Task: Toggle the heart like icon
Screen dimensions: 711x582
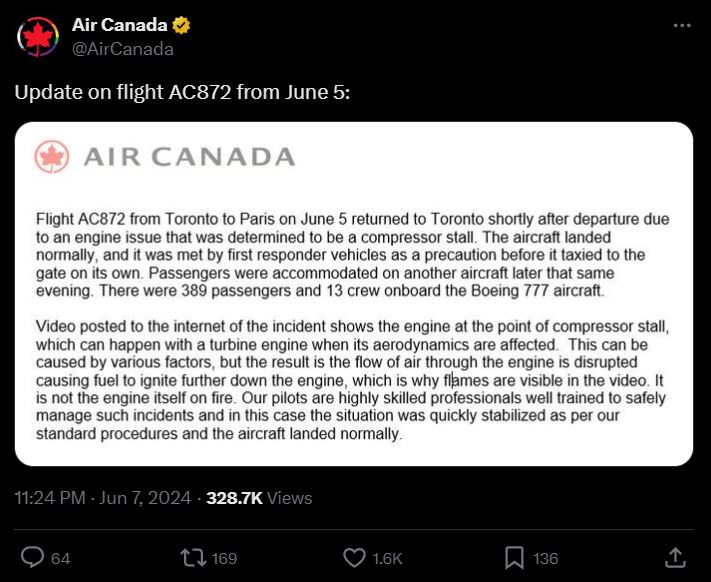Action: click(354, 557)
